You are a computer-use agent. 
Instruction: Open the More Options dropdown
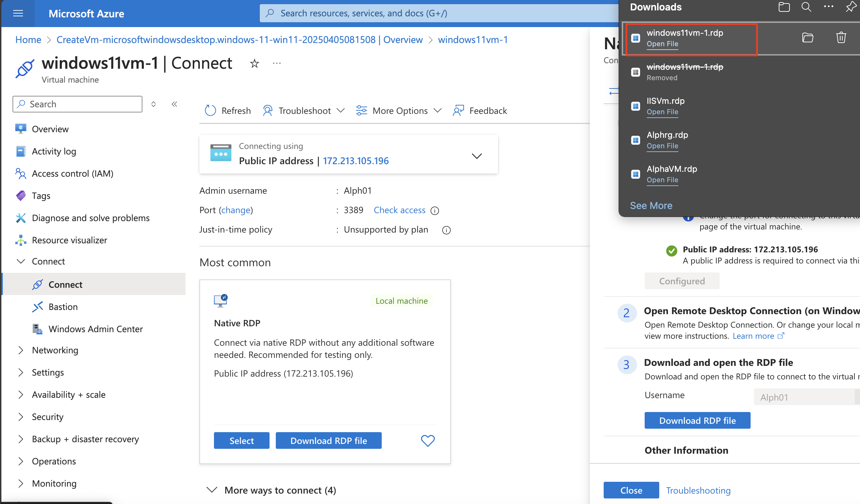pos(399,111)
